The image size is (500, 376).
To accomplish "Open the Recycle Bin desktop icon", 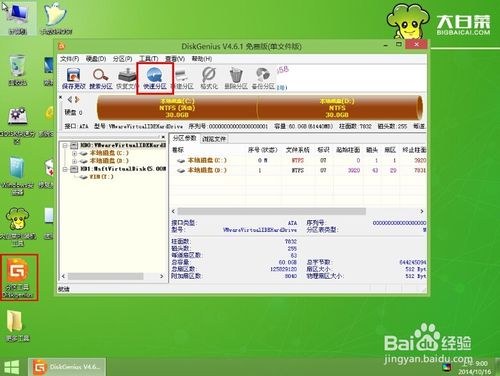I will coord(17,71).
